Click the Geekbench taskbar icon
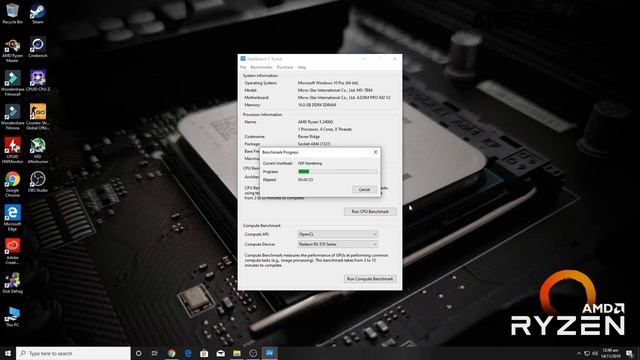The image size is (640, 360). point(269,353)
